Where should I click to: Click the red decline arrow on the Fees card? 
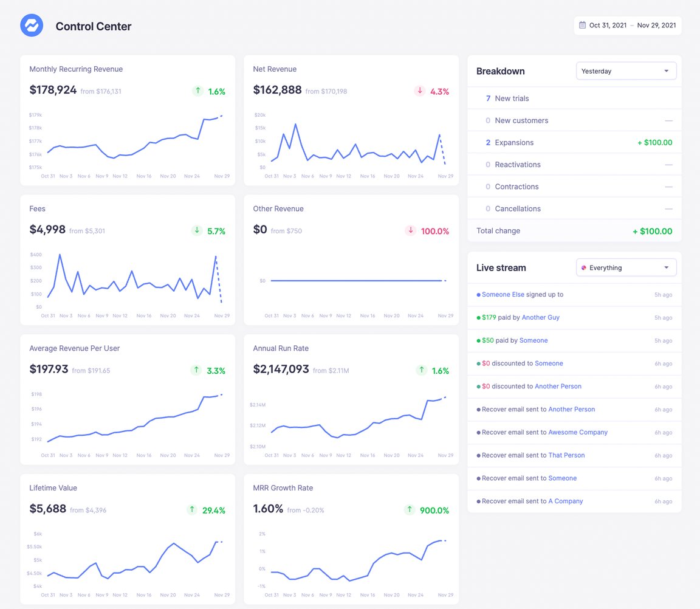(196, 230)
